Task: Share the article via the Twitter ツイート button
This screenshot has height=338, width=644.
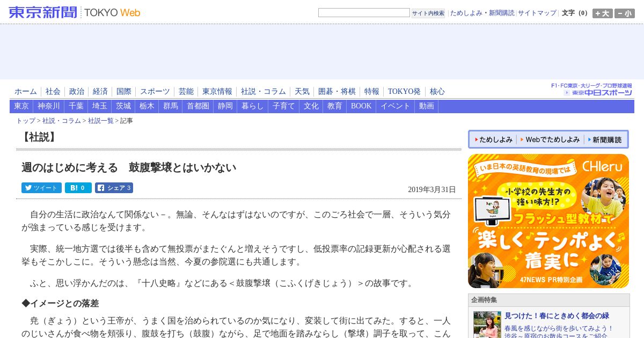Action: pos(41,188)
